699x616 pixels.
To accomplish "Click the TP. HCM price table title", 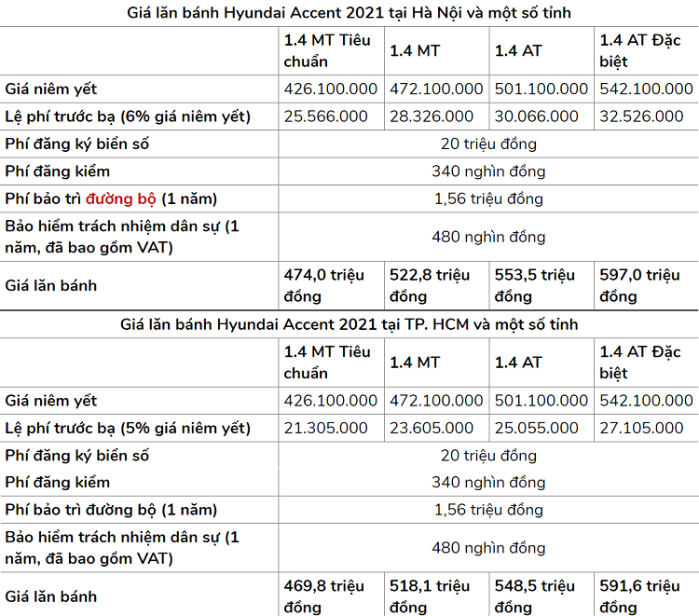I will pos(349,324).
